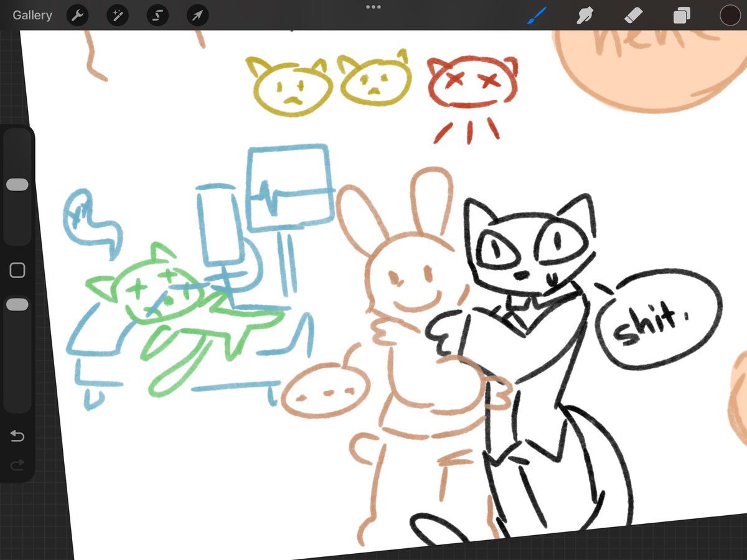Viewport: 747px width, 560px height.
Task: Open the active color picker
Action: (730, 16)
